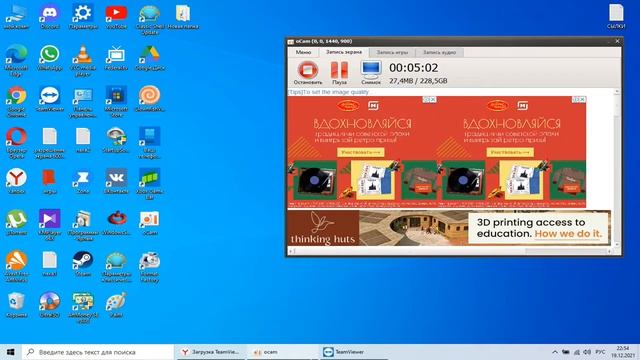
Task: Open the oCam desktop shortcut
Action: [x=150, y=222]
